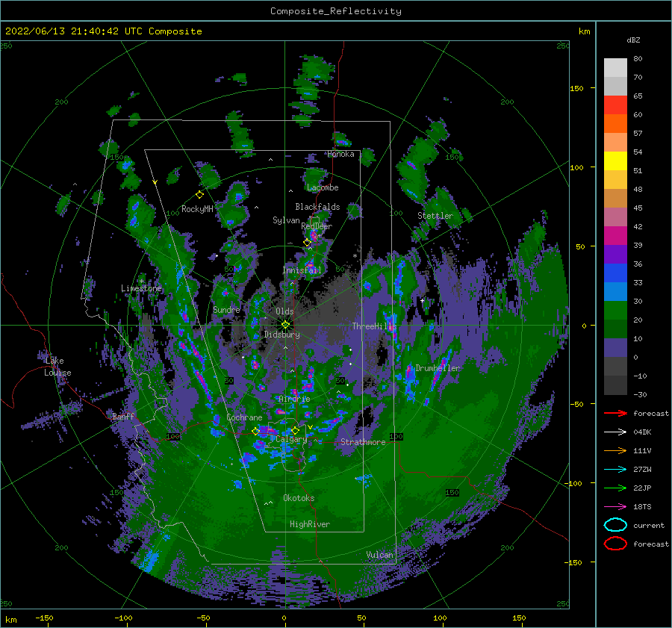Click the bright green 30–20 dBZ swatch
Screen dimensions: 672x628
[x=615, y=311]
